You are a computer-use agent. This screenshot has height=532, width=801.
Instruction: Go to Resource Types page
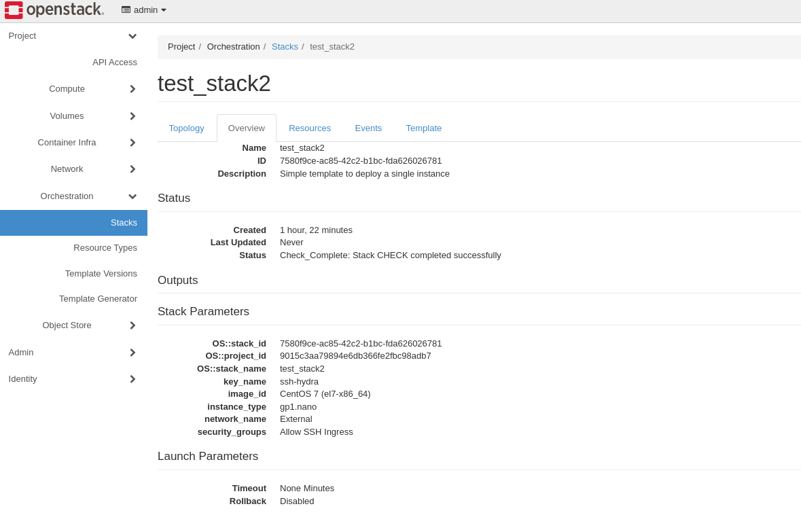coord(105,248)
